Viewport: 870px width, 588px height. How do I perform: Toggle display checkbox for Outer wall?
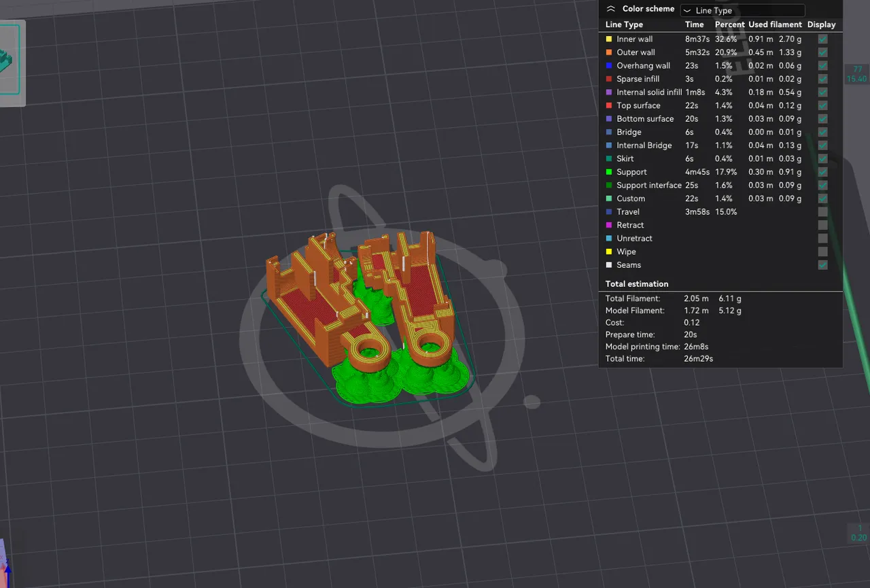point(823,52)
